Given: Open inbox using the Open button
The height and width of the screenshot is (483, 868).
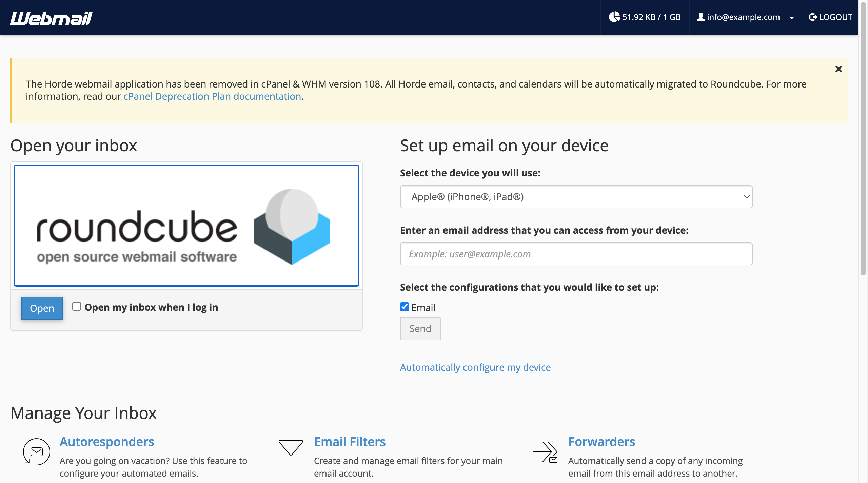Looking at the screenshot, I should [42, 308].
